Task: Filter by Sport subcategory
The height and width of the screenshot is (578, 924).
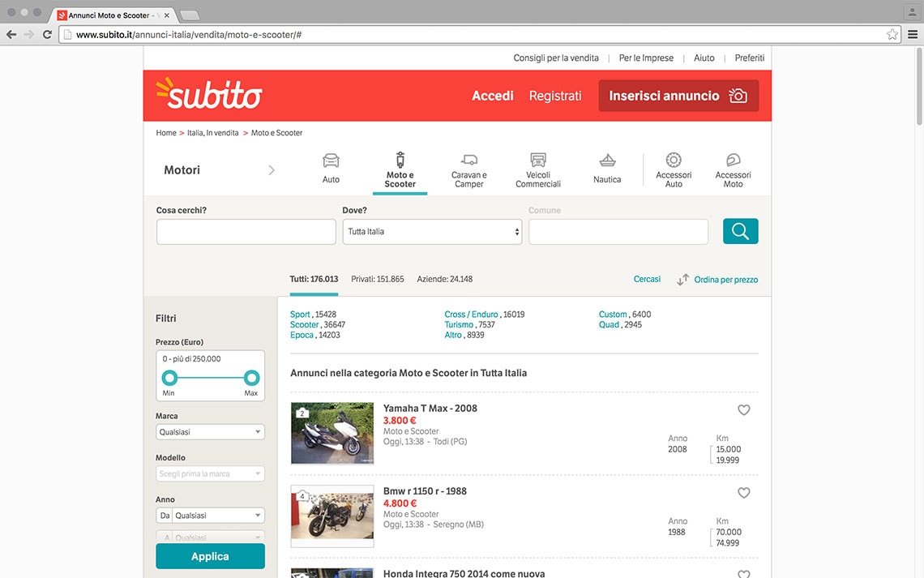Action: [x=300, y=315]
